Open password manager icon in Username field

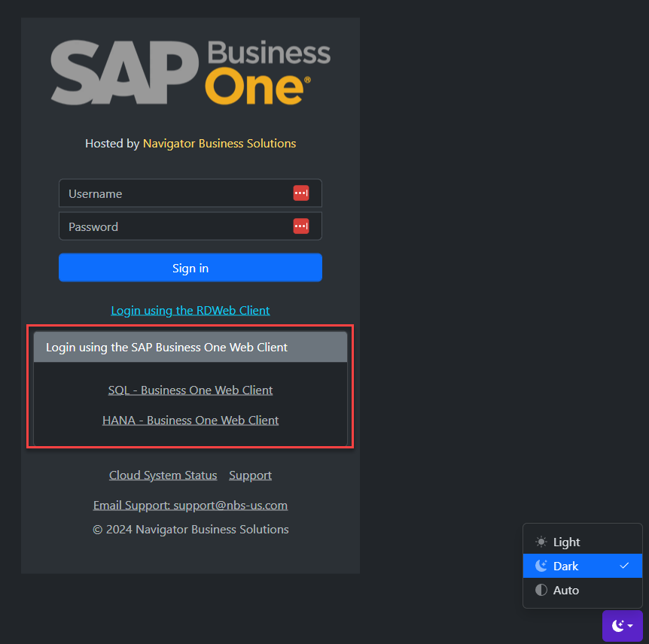click(x=301, y=193)
